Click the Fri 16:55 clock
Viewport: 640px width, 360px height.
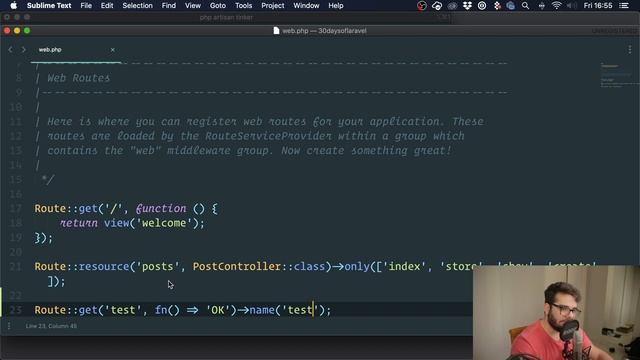598,6
